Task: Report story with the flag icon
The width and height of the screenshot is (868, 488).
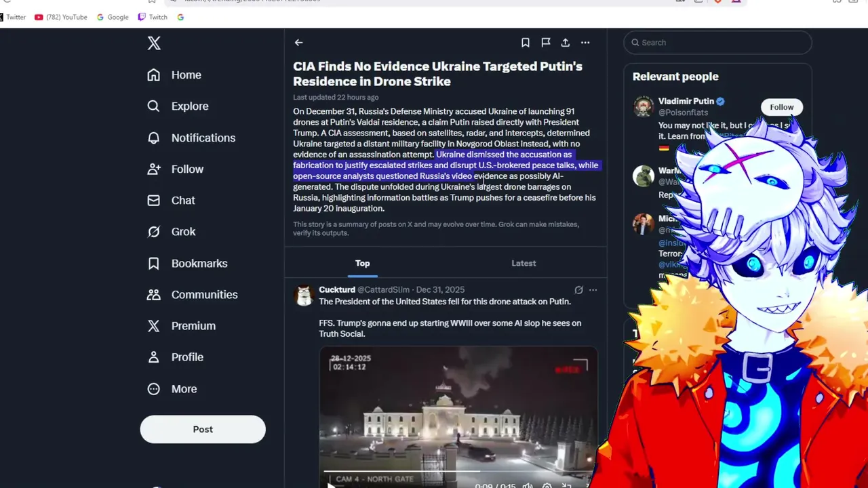Action: point(546,43)
